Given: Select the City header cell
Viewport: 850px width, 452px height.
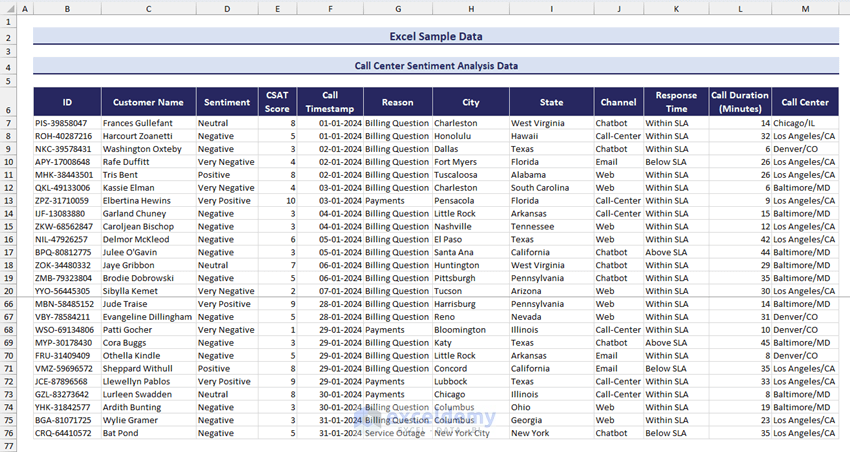Looking at the screenshot, I should 471,102.
